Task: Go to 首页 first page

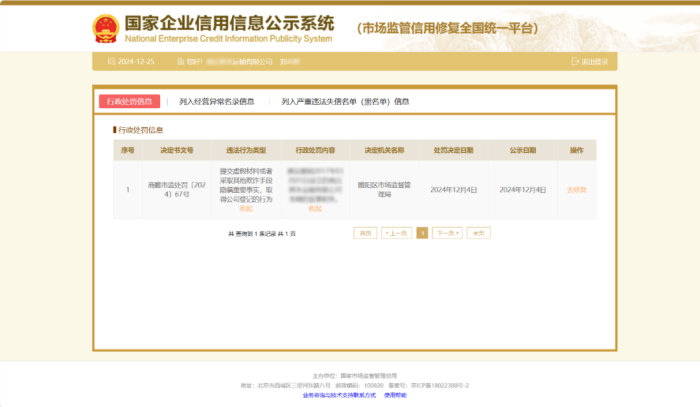Action: pos(365,233)
